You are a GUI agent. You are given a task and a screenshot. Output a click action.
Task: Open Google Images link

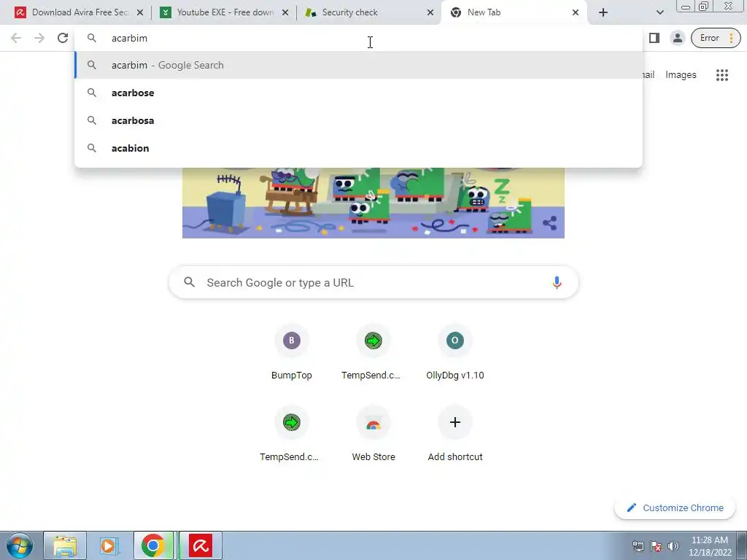coord(681,75)
